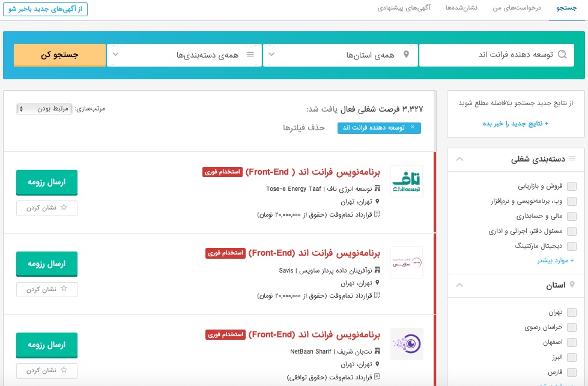Click the results list vertical scrollbar
588x386 pixels.
435,120
